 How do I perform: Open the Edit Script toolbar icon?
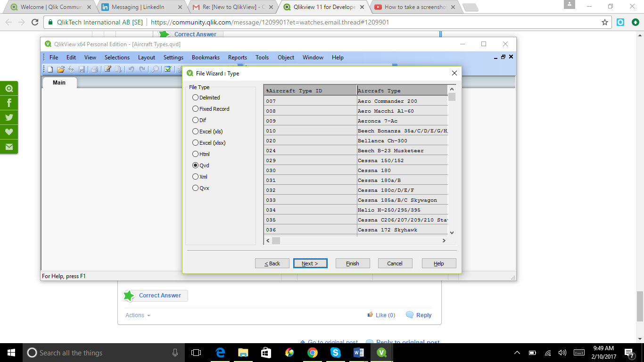108,69
